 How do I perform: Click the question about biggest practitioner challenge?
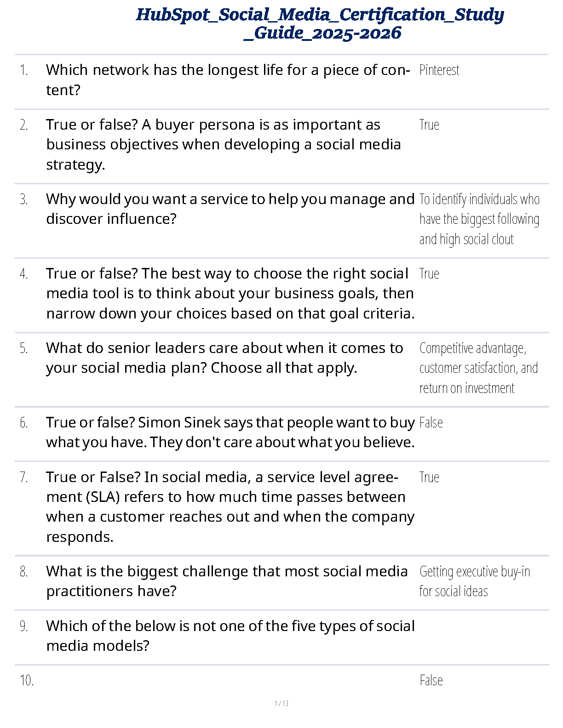(227, 581)
